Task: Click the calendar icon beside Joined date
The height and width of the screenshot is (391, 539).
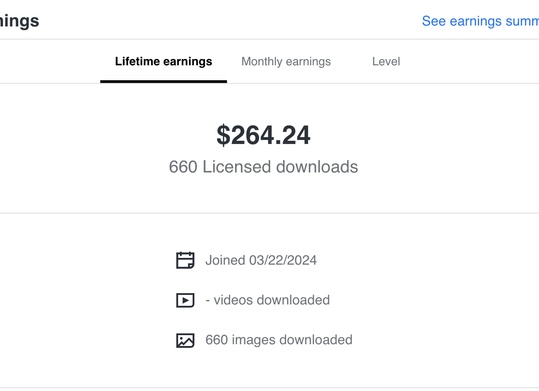Action: coord(185,260)
